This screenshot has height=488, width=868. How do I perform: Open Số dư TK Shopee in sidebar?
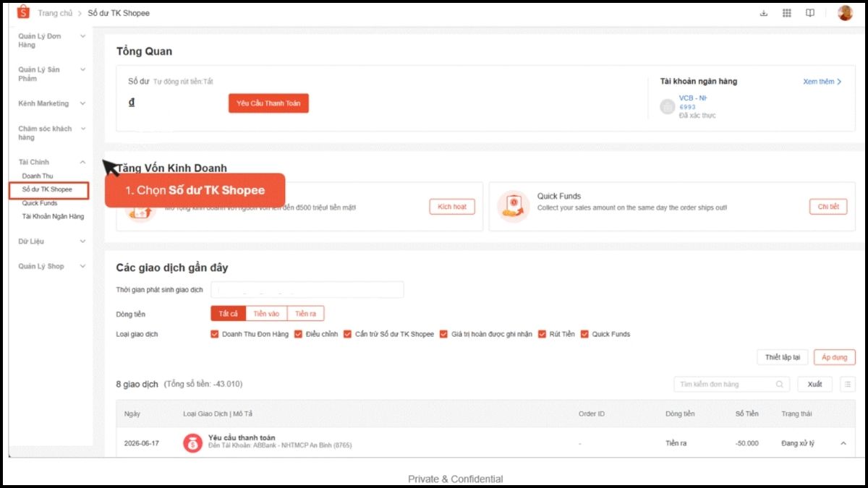[x=47, y=189]
